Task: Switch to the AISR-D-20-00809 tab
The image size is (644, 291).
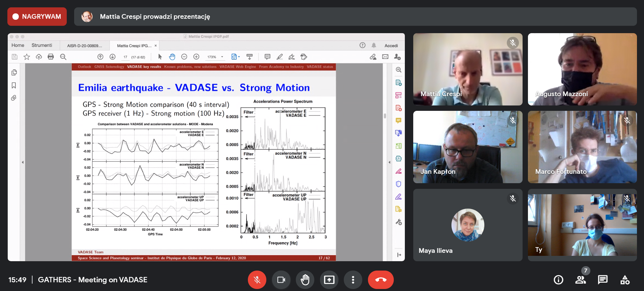Action: (85, 46)
